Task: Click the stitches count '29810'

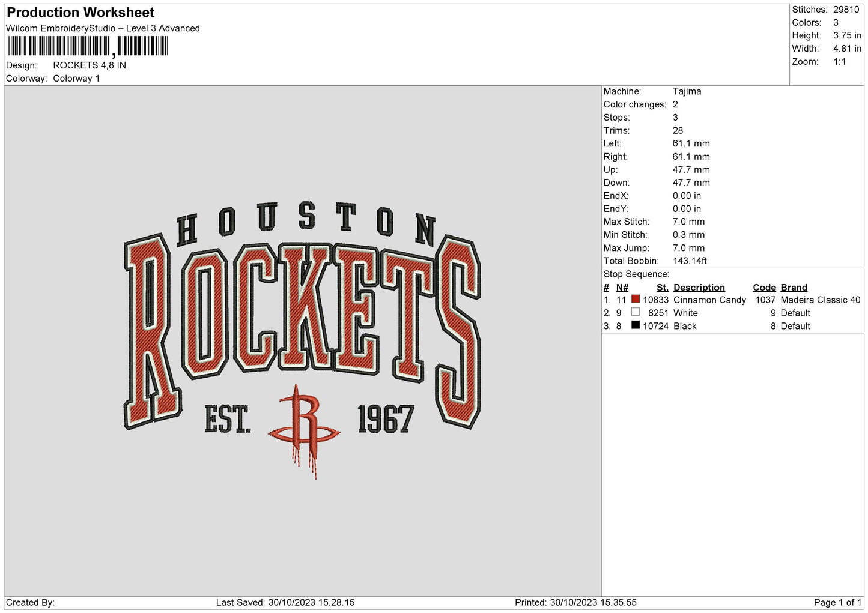Action: [x=846, y=10]
